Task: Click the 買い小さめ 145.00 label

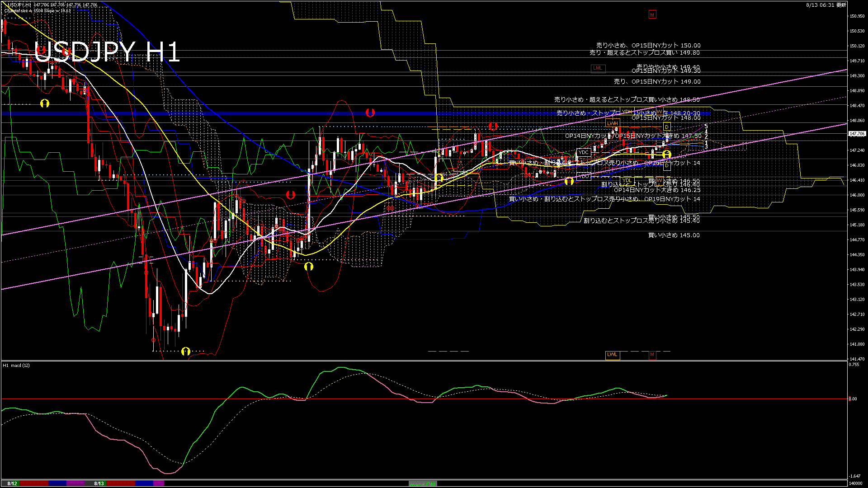Action: coord(674,235)
